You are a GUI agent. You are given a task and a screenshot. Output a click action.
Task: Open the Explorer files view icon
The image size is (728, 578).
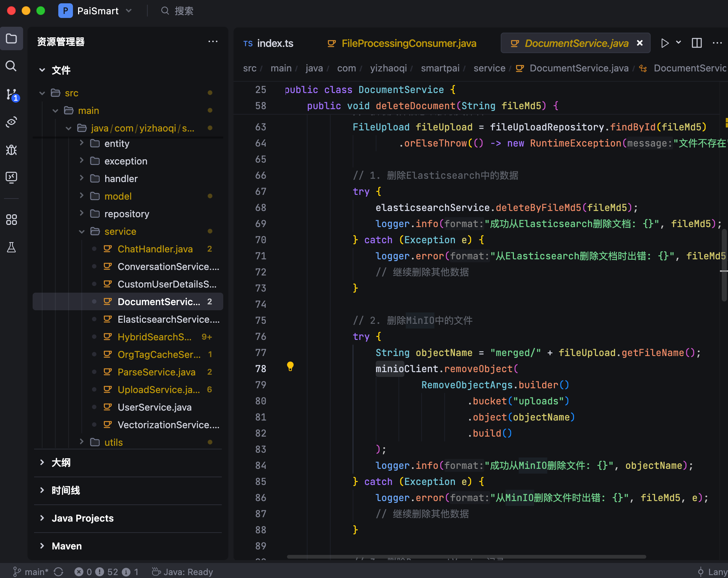click(11, 38)
